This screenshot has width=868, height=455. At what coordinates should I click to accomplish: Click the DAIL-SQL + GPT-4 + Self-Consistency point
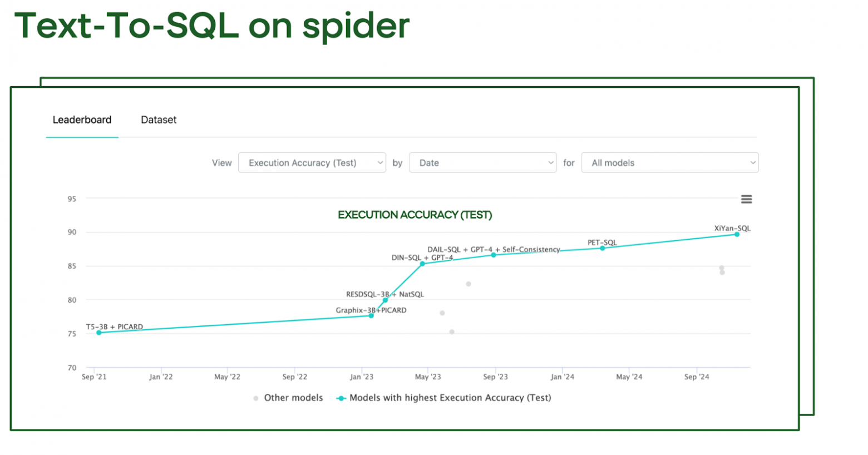point(494,255)
